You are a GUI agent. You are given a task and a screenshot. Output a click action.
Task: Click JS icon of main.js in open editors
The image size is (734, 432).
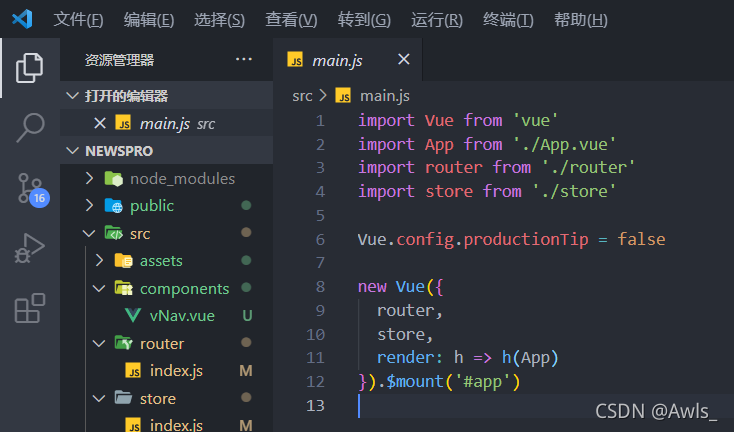(x=124, y=123)
